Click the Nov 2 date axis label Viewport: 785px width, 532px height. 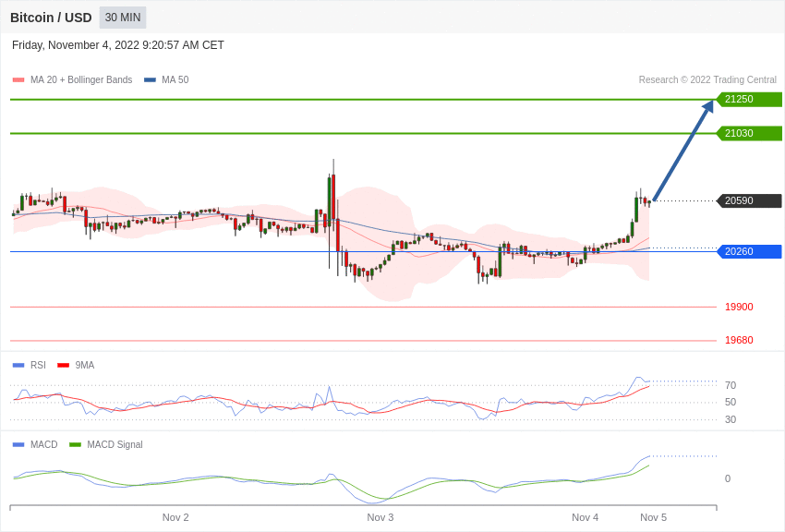pos(175,517)
